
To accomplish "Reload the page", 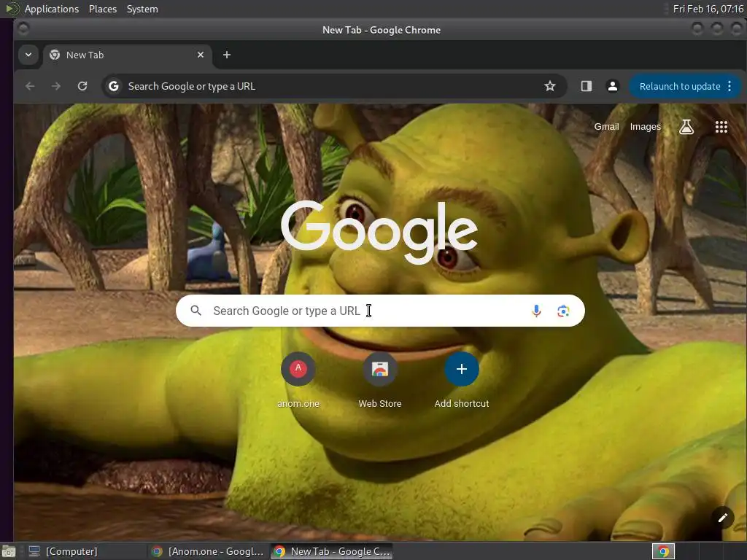I will (82, 86).
